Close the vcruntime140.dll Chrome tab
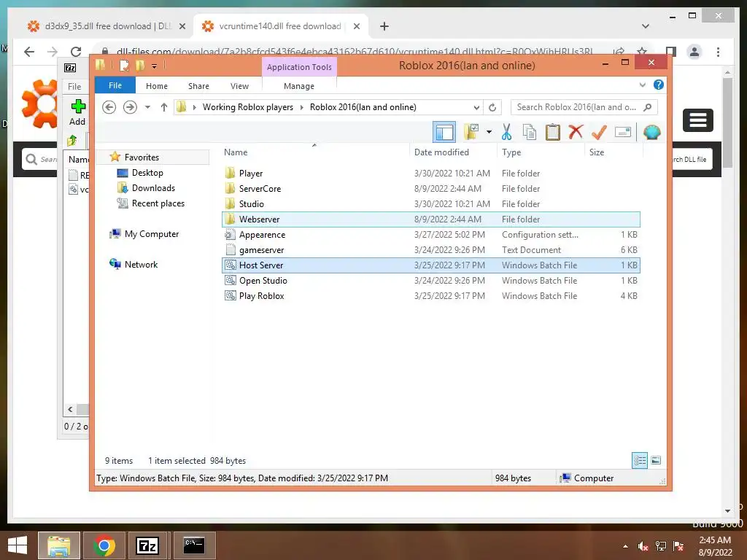The height and width of the screenshot is (560, 747). tap(356, 26)
